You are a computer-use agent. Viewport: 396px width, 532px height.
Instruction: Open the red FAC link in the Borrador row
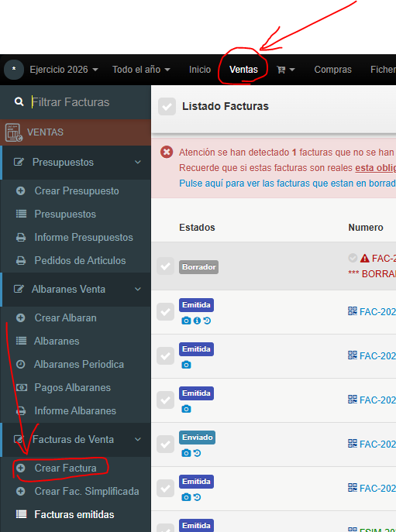tap(384, 259)
